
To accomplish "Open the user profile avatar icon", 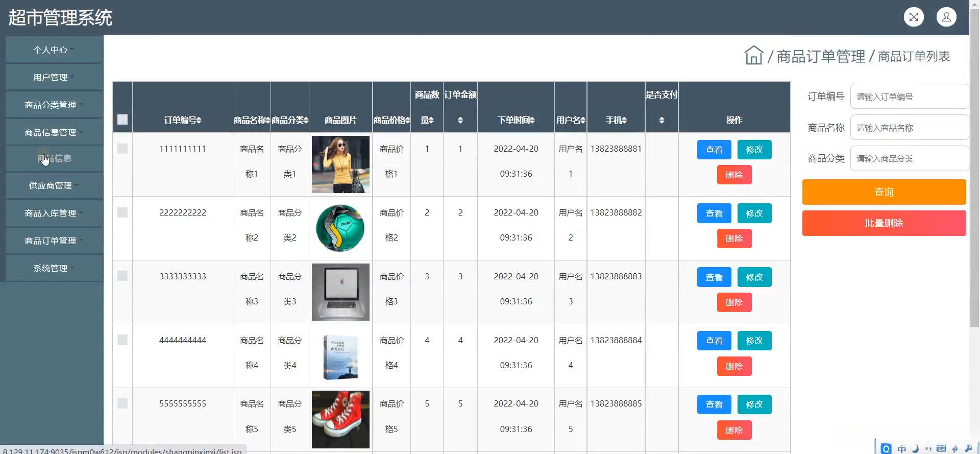I will tap(946, 17).
